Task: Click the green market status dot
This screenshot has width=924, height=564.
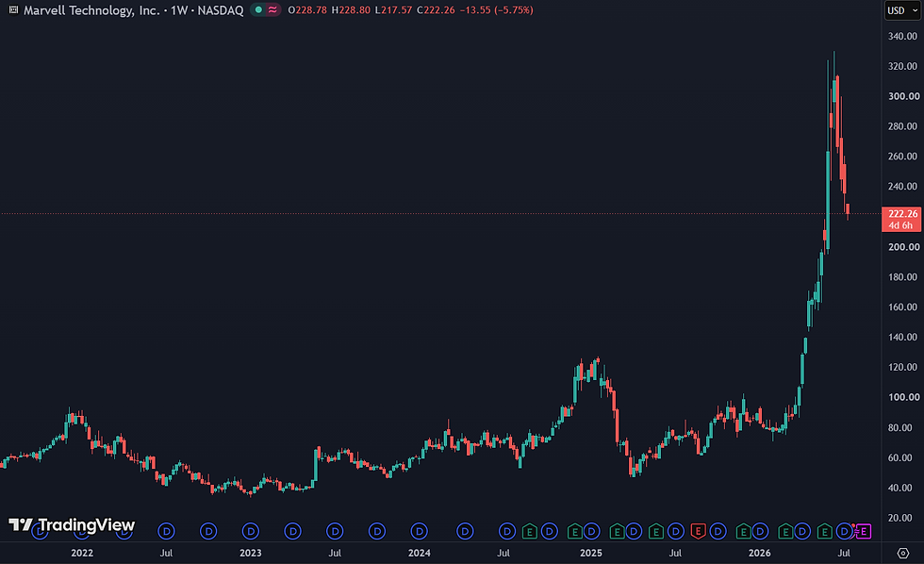Action: [x=258, y=10]
